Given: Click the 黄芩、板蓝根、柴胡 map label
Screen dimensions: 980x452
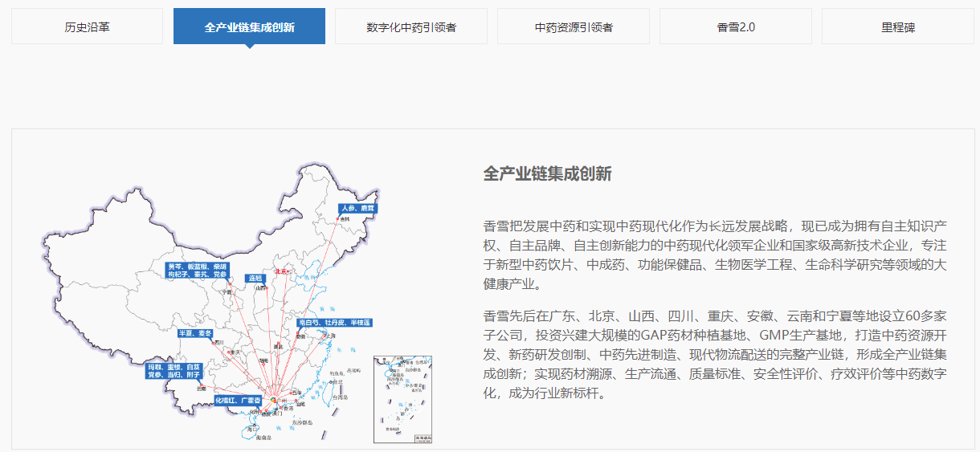Looking at the screenshot, I should [197, 271].
